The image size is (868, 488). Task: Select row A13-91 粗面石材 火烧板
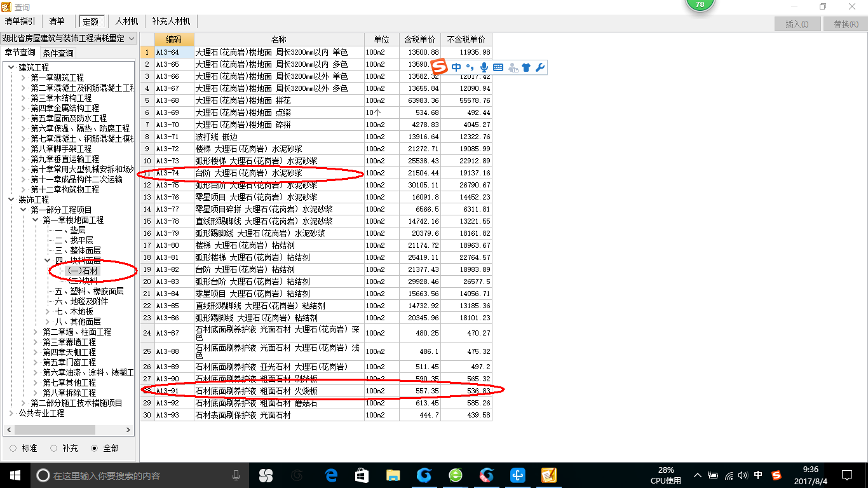click(316, 391)
